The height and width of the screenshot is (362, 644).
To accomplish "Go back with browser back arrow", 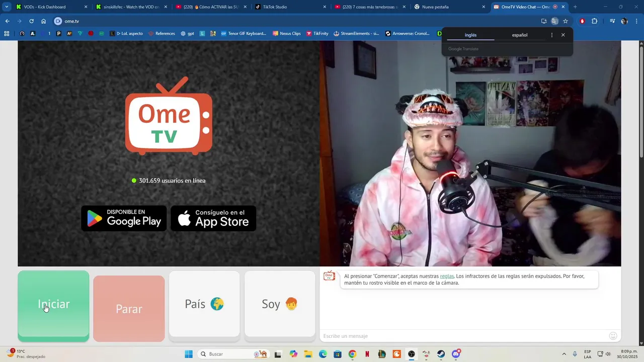I will (7, 21).
